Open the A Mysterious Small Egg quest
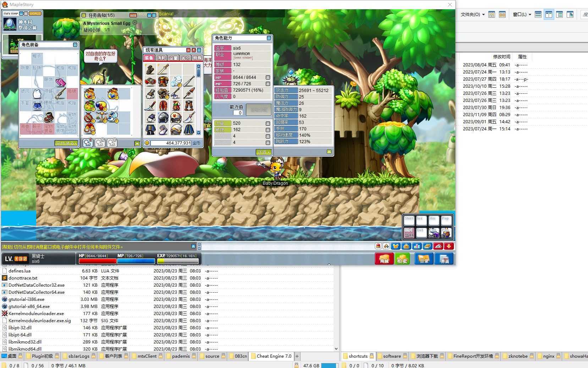Image resolution: width=588 pixels, height=368 pixels. (107, 23)
